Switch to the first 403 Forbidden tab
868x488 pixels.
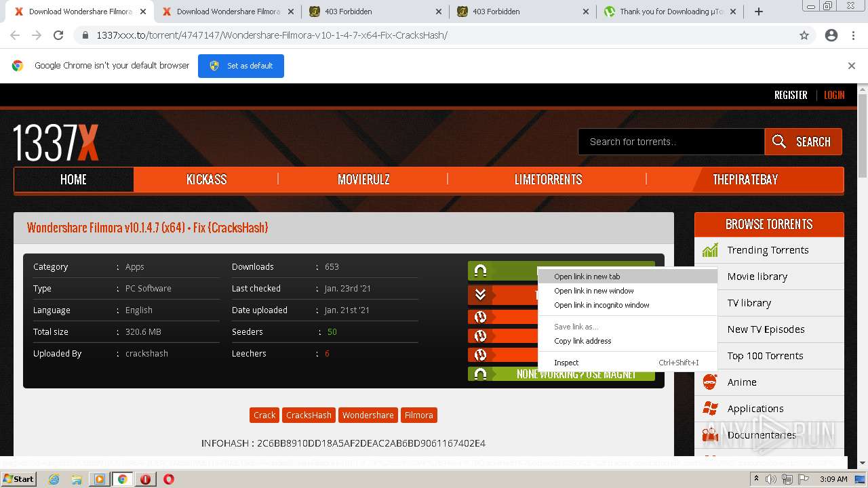[x=368, y=12]
